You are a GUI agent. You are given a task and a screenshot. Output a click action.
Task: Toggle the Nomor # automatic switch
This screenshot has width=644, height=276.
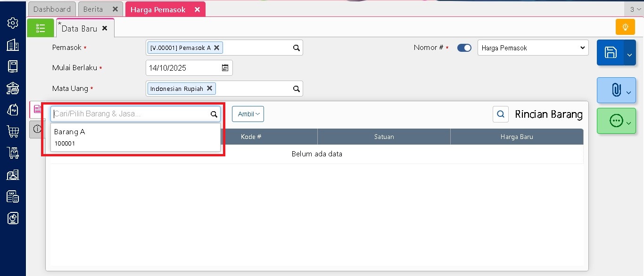[x=464, y=48]
